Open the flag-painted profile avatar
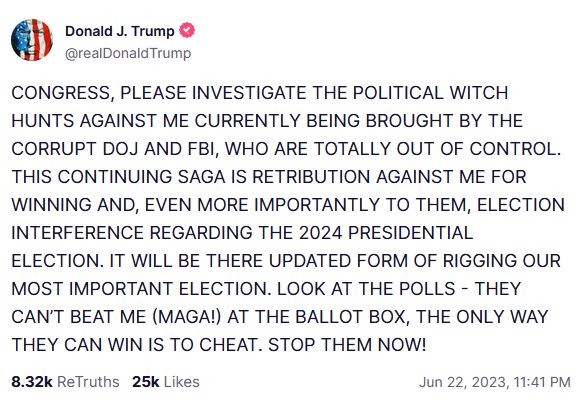585x403 pixels. pyautogui.click(x=32, y=40)
